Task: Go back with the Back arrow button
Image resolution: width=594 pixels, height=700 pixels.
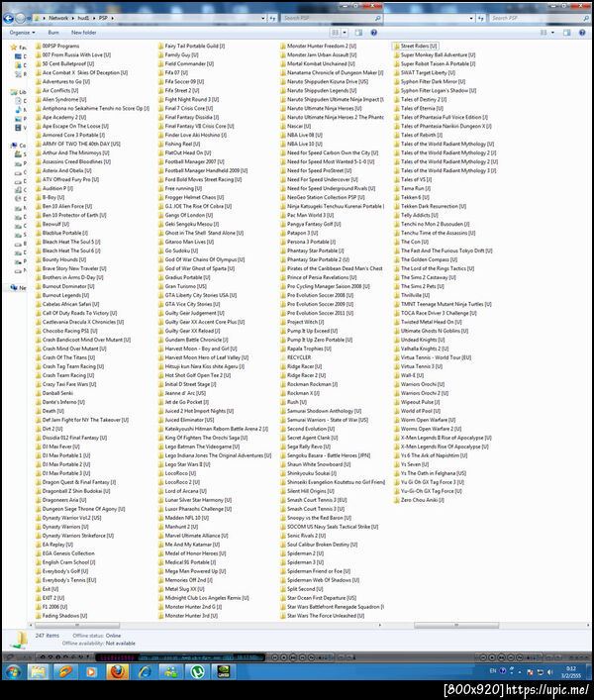Action: pos(9,18)
